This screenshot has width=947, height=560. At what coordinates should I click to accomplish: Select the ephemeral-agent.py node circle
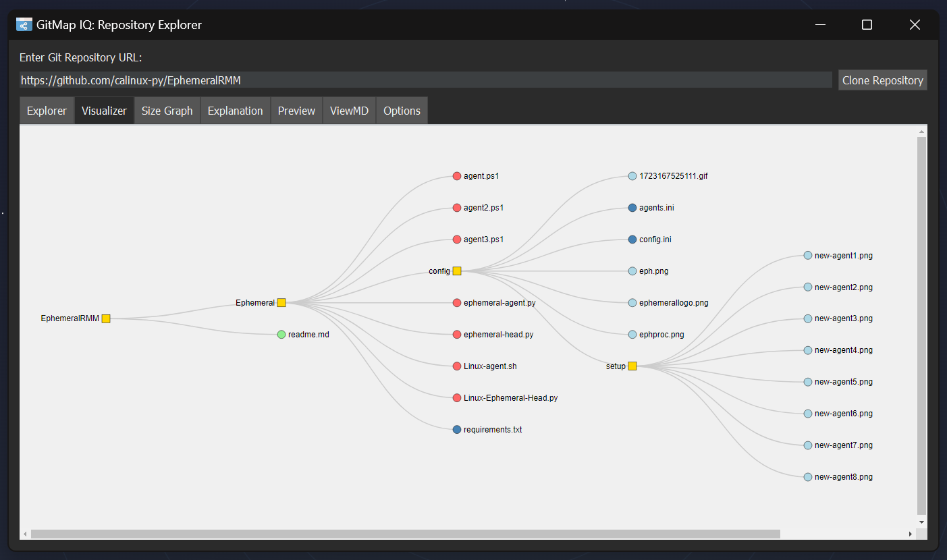pyautogui.click(x=457, y=303)
